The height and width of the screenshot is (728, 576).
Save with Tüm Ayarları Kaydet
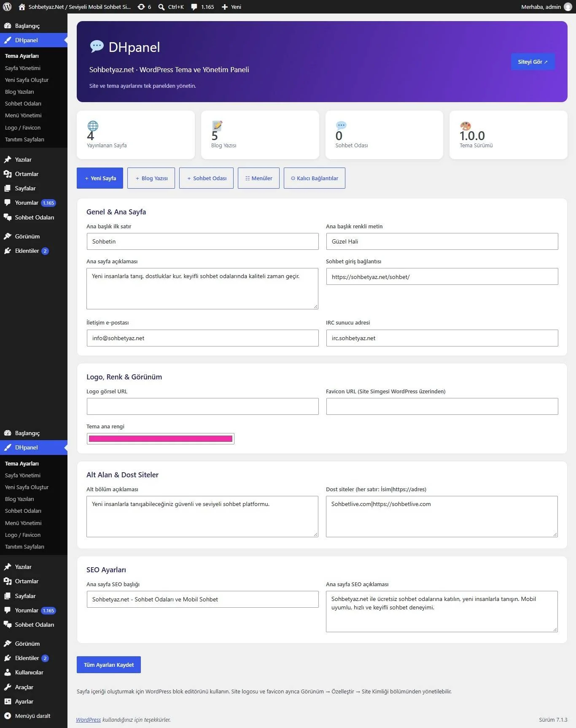coord(109,665)
